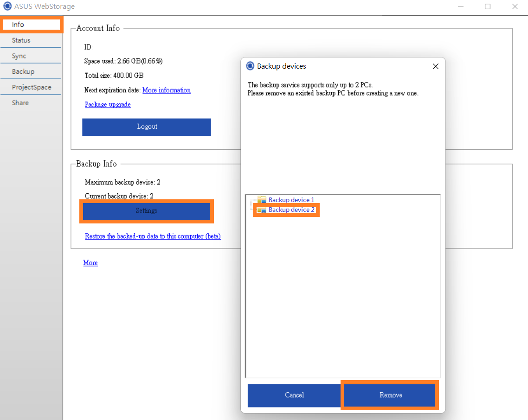
Task: Cancel the Backup devices dialog
Action: 294,395
